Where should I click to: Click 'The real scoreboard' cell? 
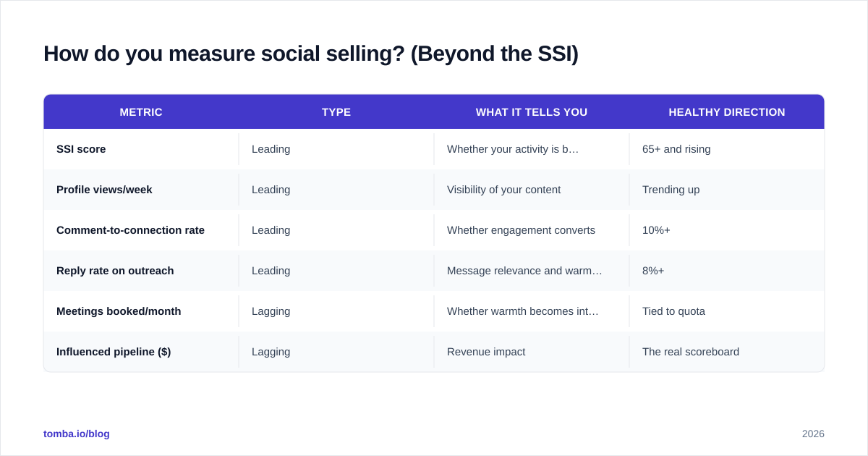tap(727, 352)
